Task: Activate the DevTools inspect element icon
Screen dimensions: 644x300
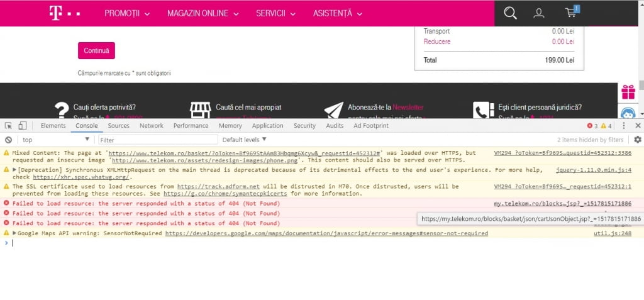Action: click(8, 126)
